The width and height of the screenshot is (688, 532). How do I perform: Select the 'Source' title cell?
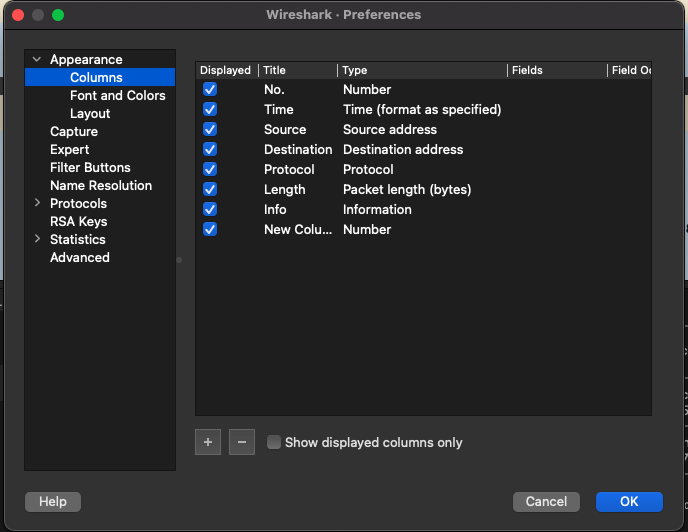(285, 129)
